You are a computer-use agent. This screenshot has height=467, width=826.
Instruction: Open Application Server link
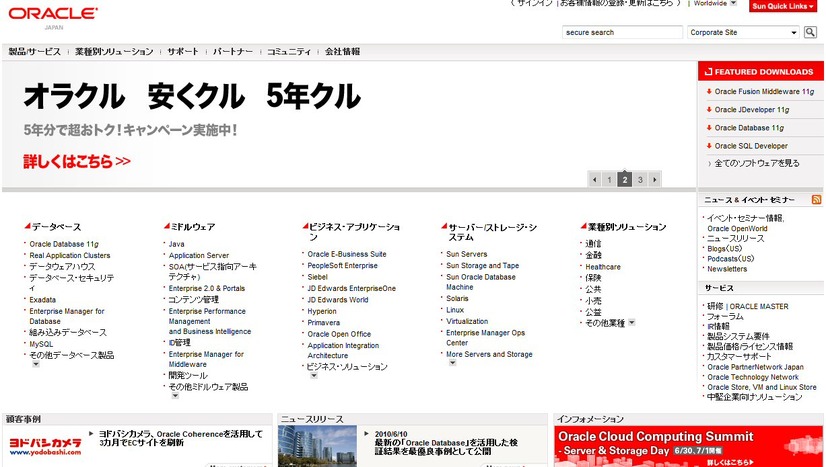[x=199, y=255]
